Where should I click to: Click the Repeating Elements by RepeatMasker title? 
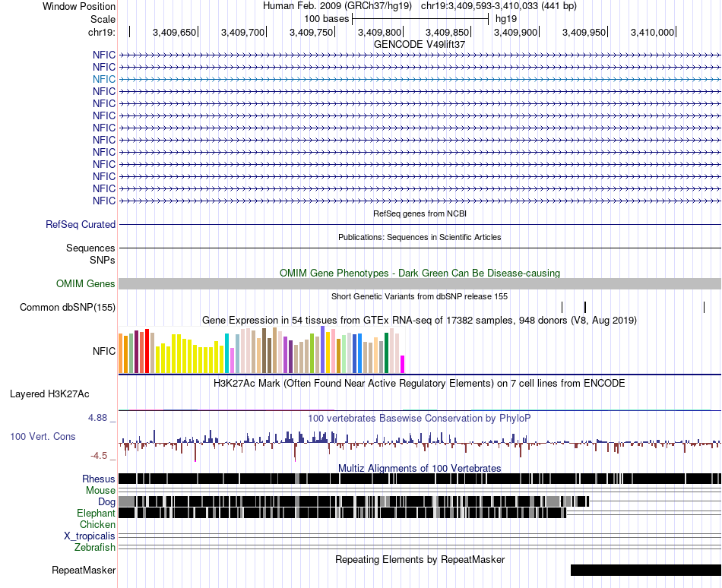point(420,559)
